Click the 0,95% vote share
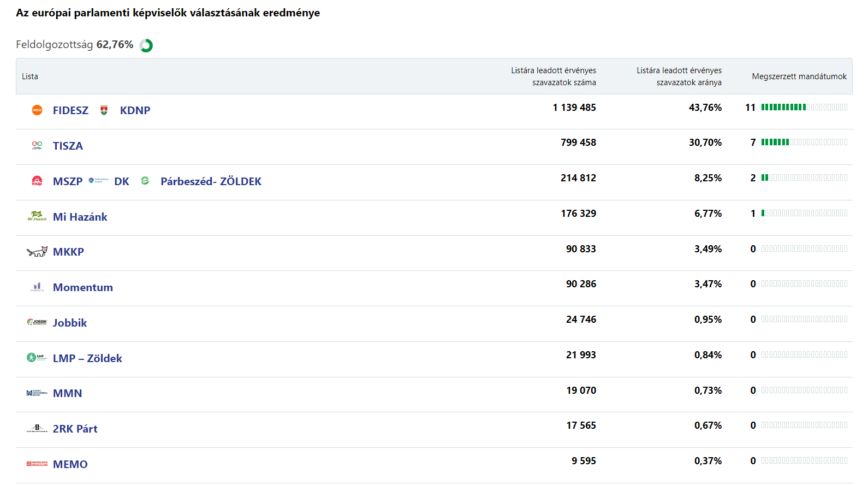Viewport: 868px width, 485px height. click(708, 320)
